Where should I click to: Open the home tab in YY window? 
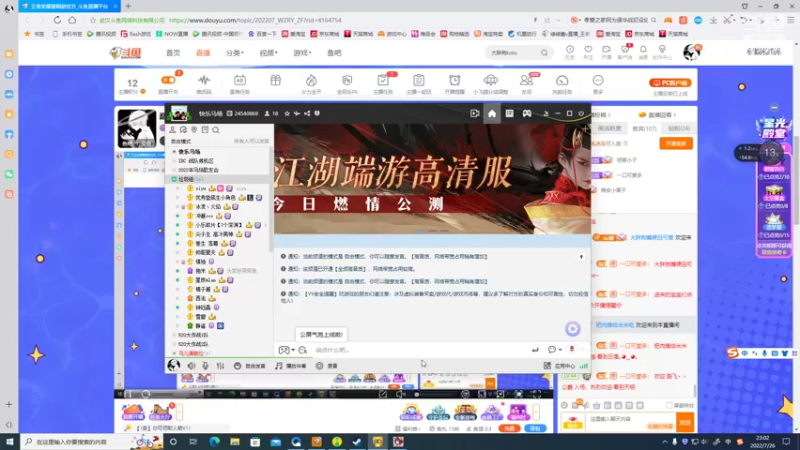tap(491, 113)
